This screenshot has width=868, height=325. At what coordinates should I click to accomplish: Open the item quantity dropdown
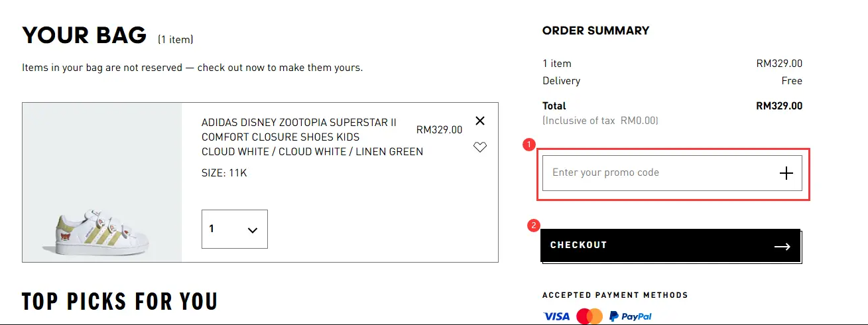coord(234,229)
